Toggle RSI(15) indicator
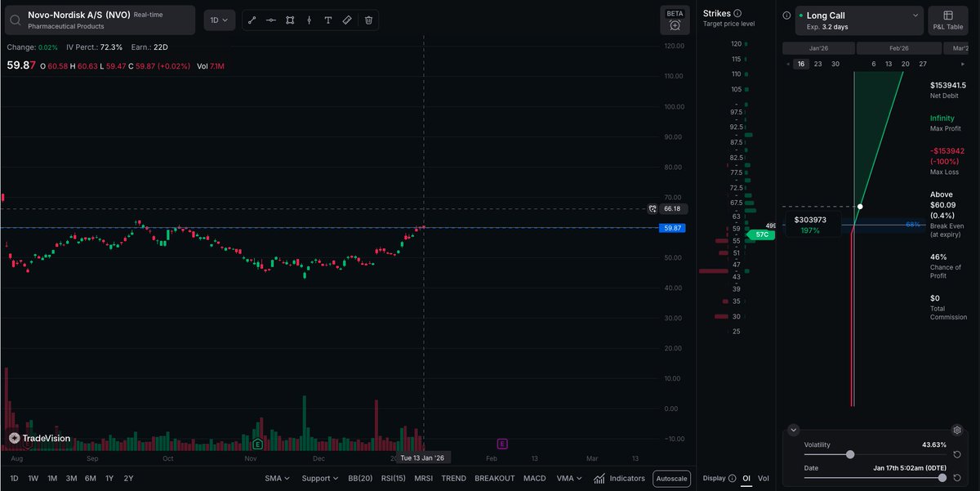The width and height of the screenshot is (980, 491). [x=394, y=478]
